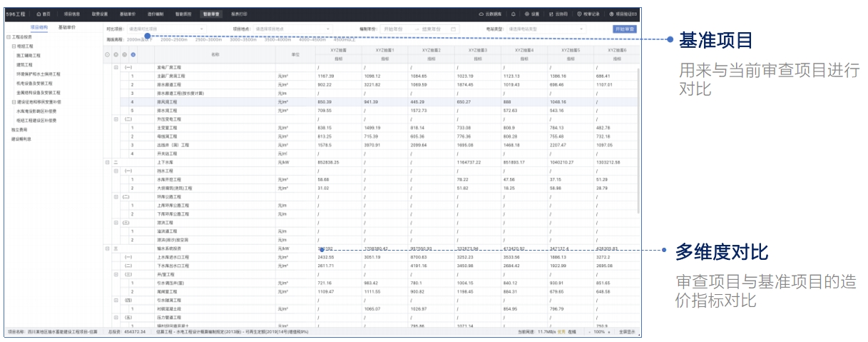Open 项目地点 dropdown
The image size is (868, 342).
click(294, 29)
